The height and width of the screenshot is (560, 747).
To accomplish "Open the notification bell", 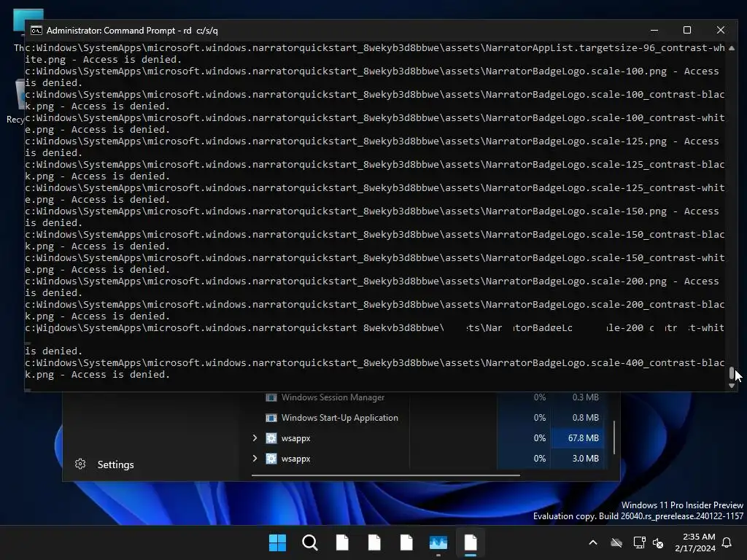I will tap(727, 542).
